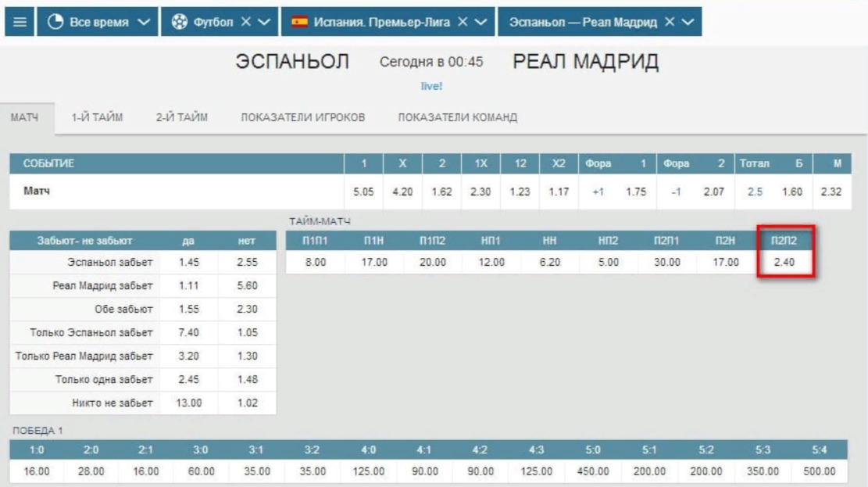This screenshot has width=868, height=487.
Task: Expand the Футбол dropdown arrow
Action: (x=265, y=22)
